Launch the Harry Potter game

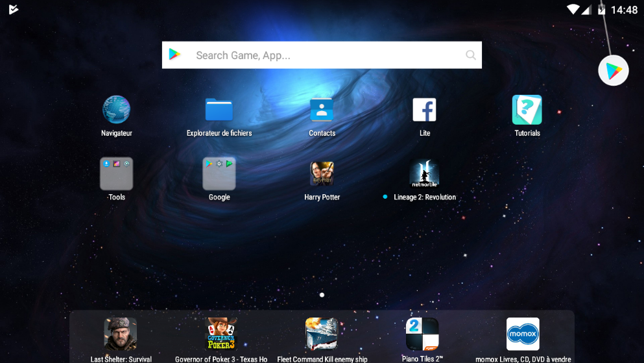pyautogui.click(x=322, y=174)
